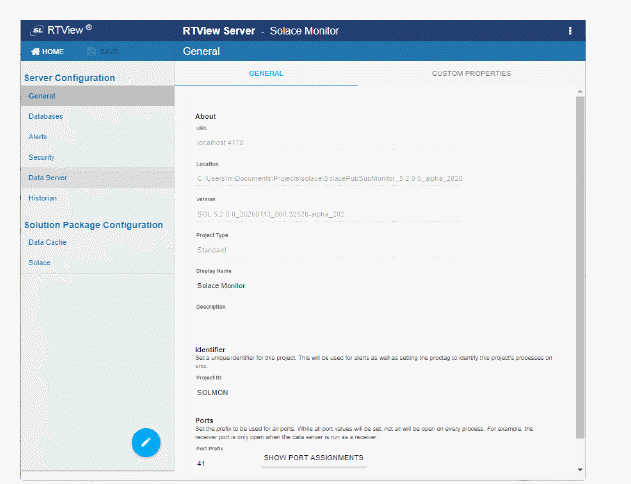Open General in Server Configuration
631x484 pixels.
pyautogui.click(x=42, y=96)
